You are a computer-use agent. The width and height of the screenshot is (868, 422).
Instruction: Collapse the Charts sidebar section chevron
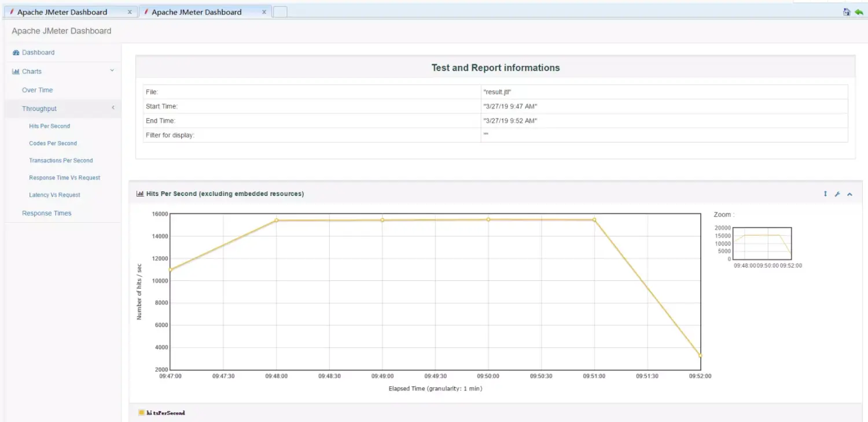point(112,71)
